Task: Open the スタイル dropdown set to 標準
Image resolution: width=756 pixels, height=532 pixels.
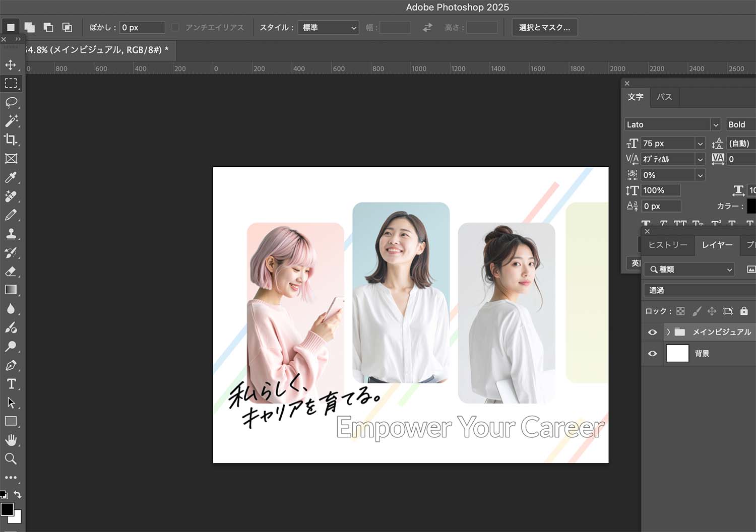Action: 329,28
